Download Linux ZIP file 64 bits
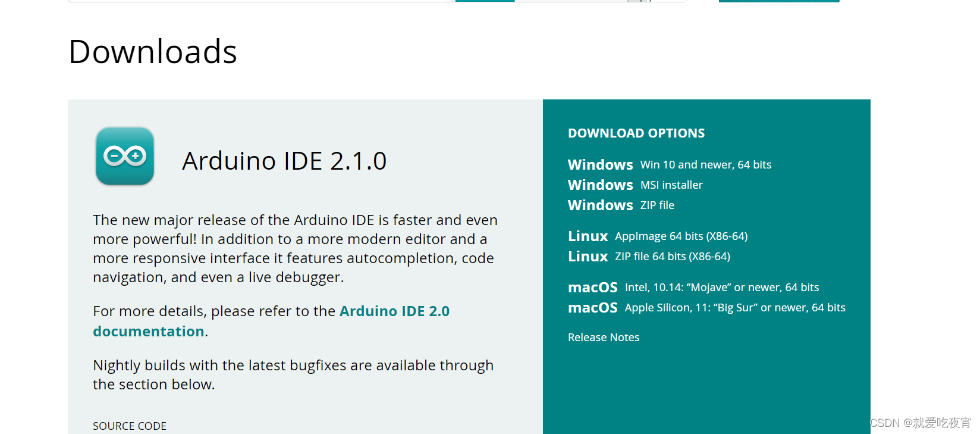980x434 pixels. coord(649,257)
